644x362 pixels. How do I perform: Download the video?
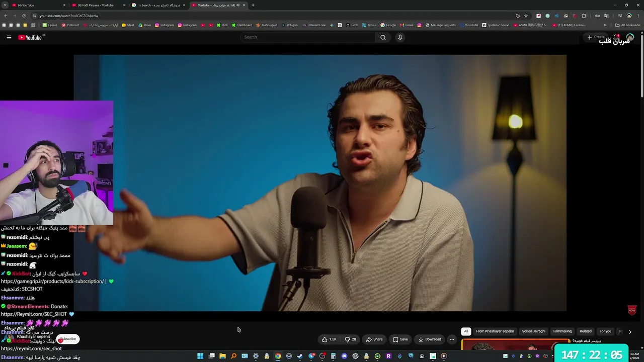coord(430,339)
